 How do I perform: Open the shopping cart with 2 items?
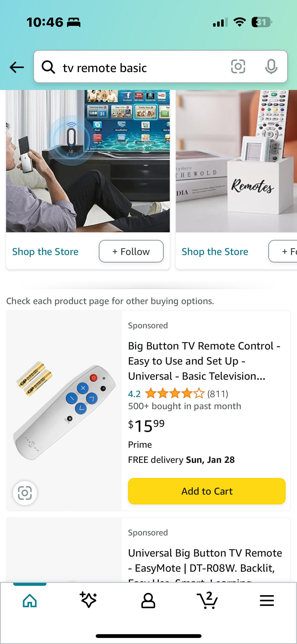tap(207, 600)
